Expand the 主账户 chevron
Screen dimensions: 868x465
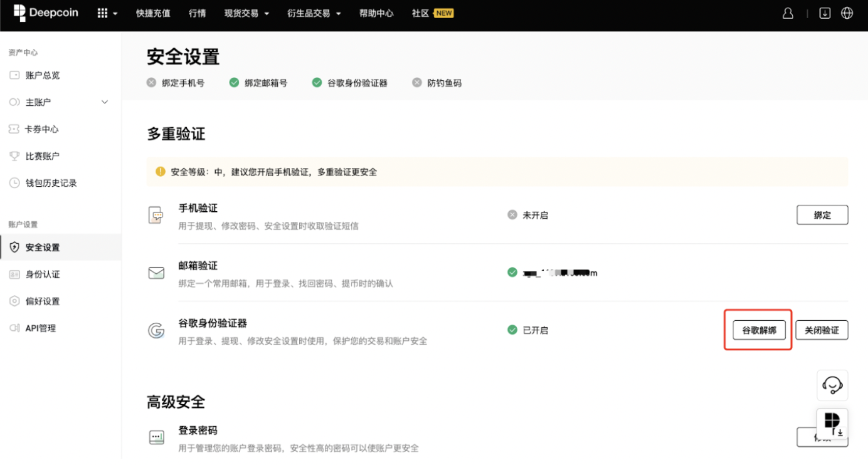(x=105, y=102)
